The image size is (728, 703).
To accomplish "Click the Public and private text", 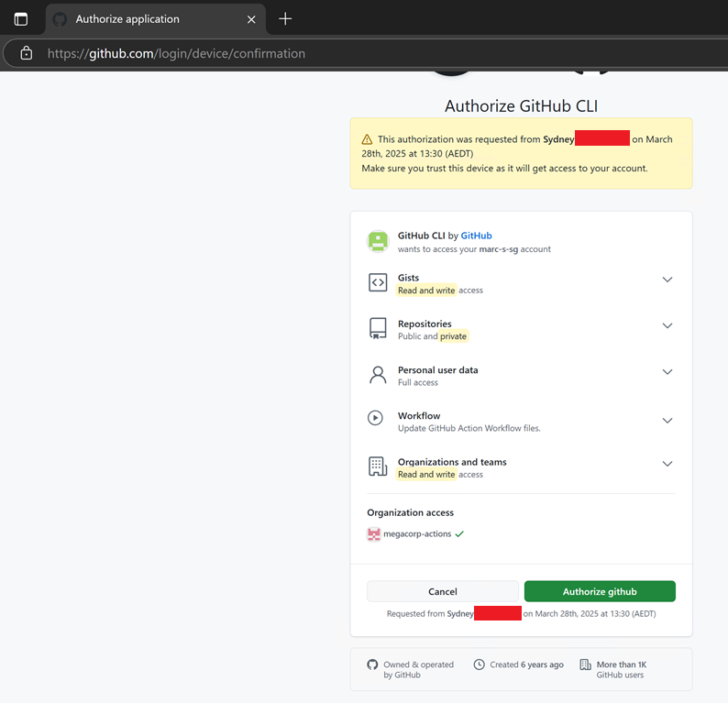I will 432,336.
